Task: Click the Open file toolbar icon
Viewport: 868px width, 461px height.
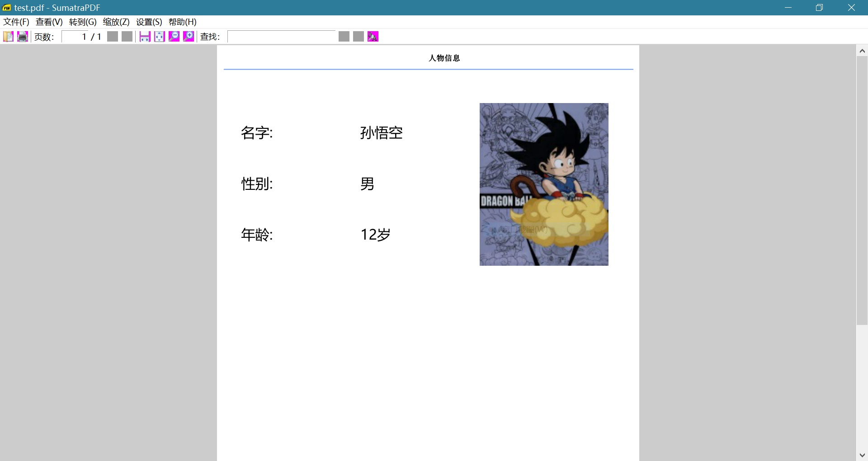Action: [8, 37]
